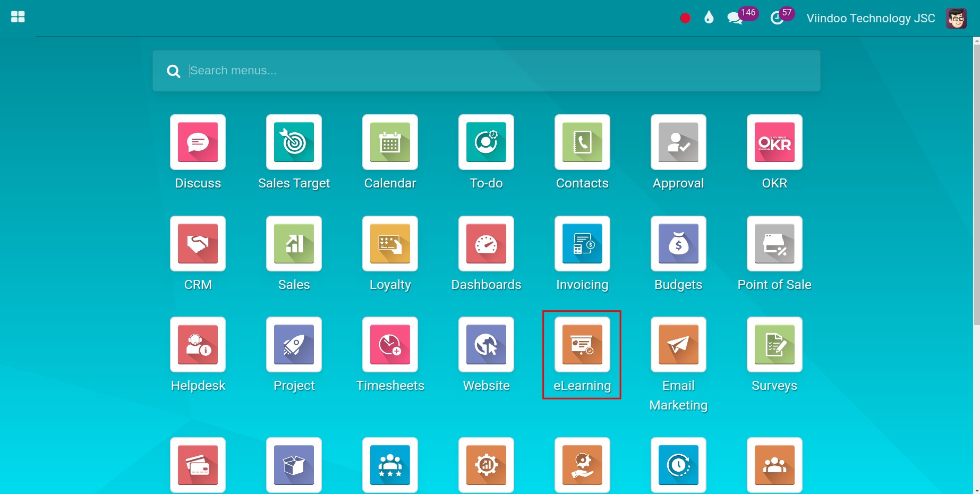Launch the OKR app

point(774,142)
